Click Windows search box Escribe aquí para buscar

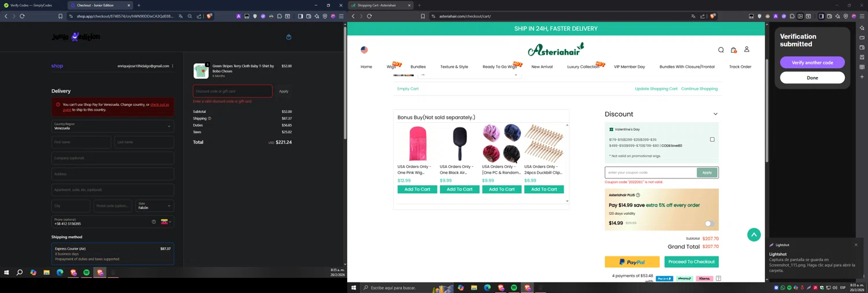pyautogui.click(x=407, y=288)
